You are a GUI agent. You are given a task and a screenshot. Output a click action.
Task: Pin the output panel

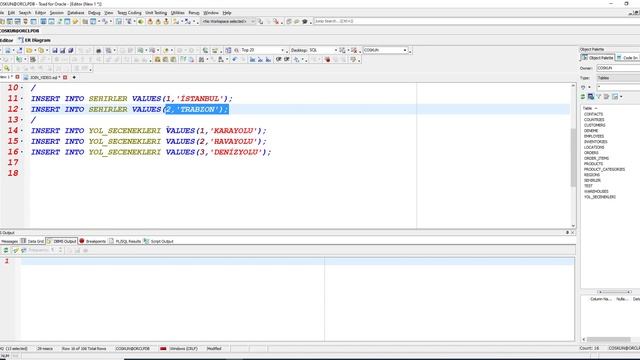pos(567,232)
